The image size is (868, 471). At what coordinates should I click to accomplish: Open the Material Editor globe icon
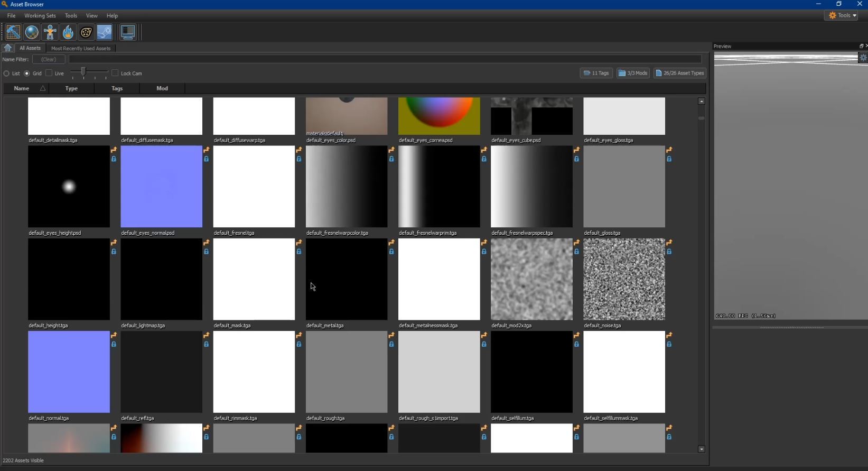[32, 32]
